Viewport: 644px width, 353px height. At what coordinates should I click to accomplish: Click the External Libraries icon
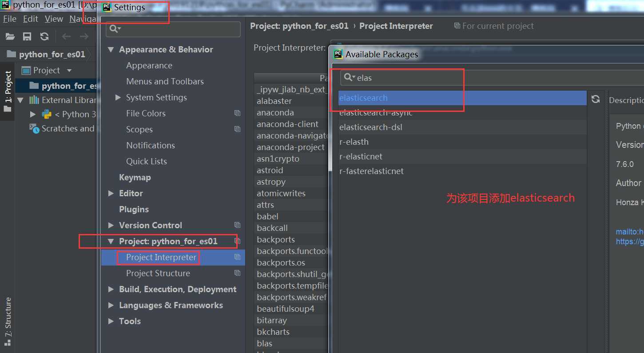tap(34, 100)
